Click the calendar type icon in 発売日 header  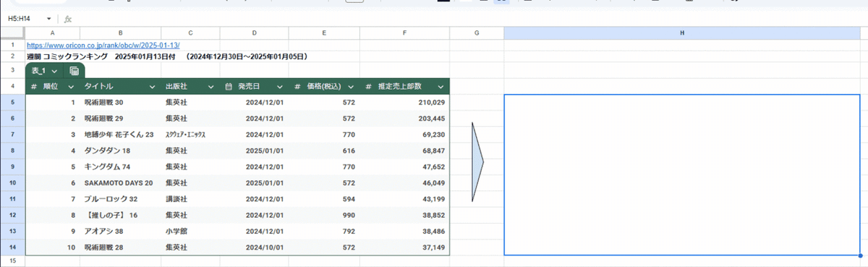[x=229, y=87]
